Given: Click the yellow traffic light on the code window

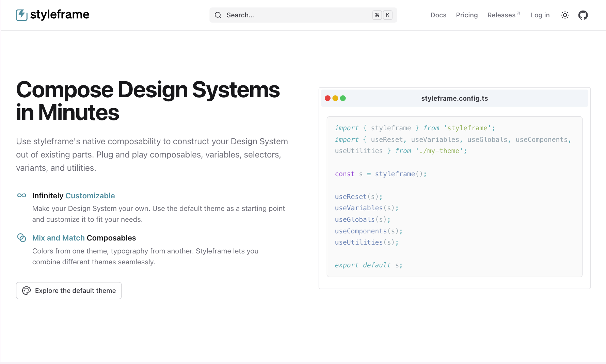Looking at the screenshot, I should click(x=335, y=98).
